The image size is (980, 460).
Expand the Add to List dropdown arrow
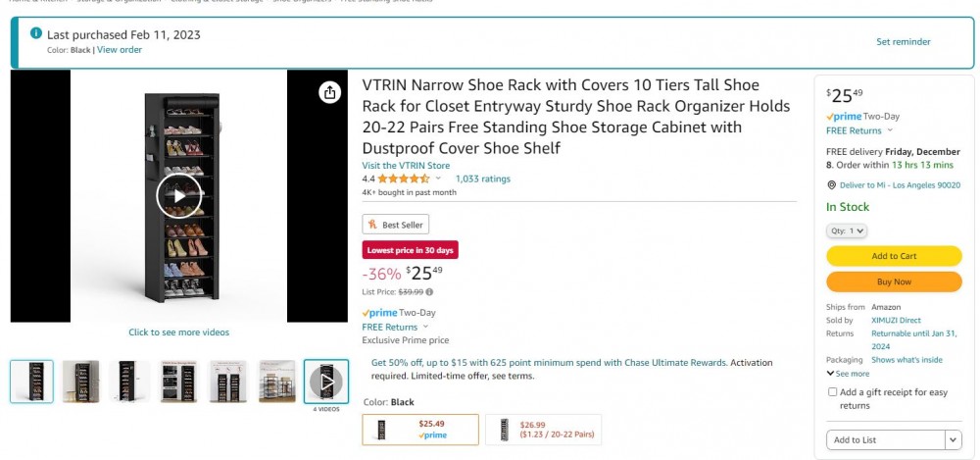[953, 439]
